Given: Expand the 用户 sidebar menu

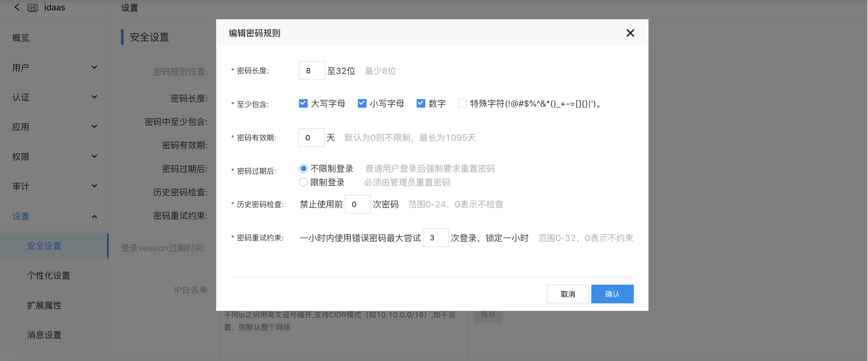Looking at the screenshot, I should (54, 67).
